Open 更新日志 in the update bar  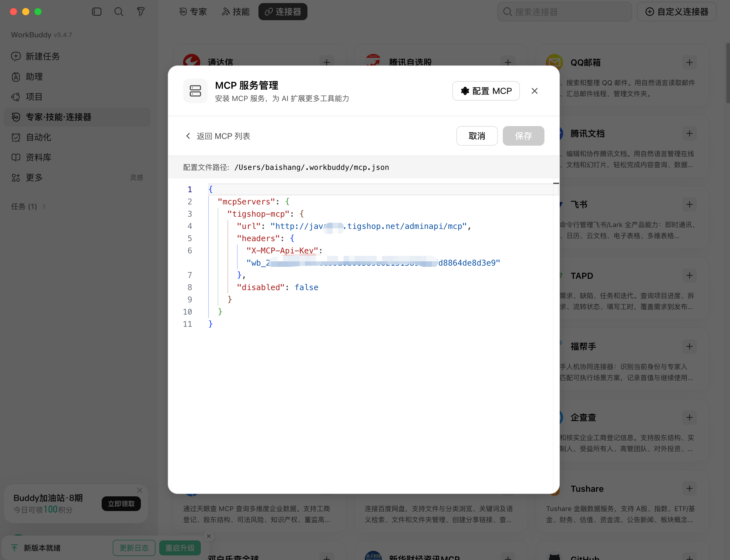coord(134,548)
